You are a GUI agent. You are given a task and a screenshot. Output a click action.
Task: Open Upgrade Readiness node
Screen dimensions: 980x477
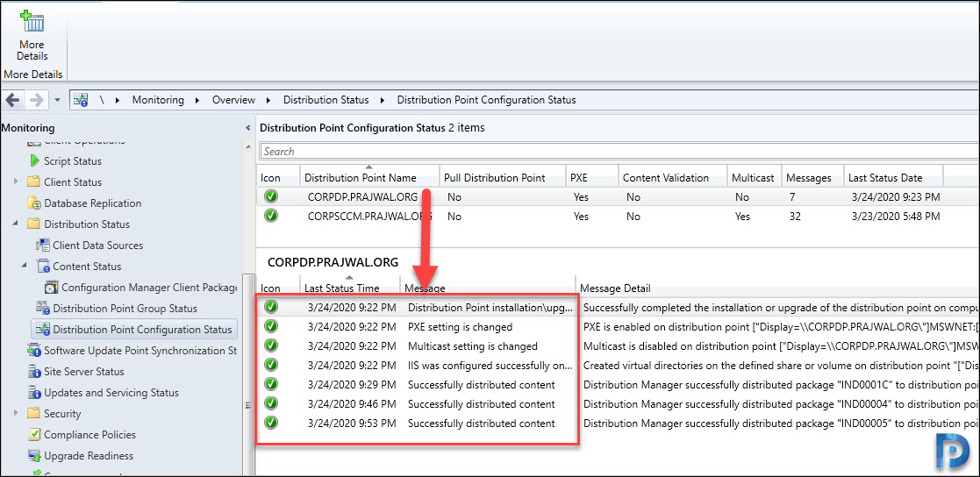point(88,456)
